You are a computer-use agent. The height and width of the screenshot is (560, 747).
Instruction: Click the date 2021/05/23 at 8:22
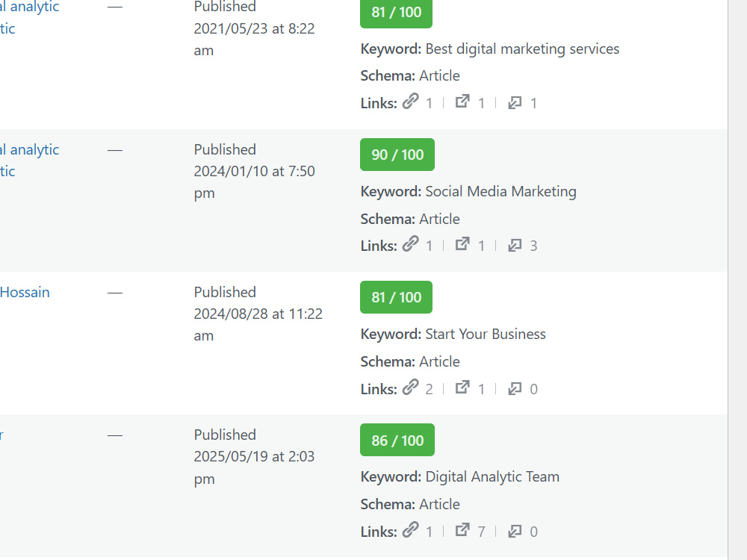pyautogui.click(x=255, y=28)
